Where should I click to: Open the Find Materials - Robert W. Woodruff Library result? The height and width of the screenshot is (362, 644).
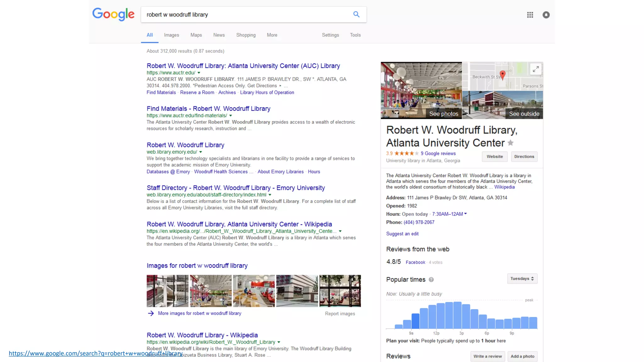click(x=208, y=108)
